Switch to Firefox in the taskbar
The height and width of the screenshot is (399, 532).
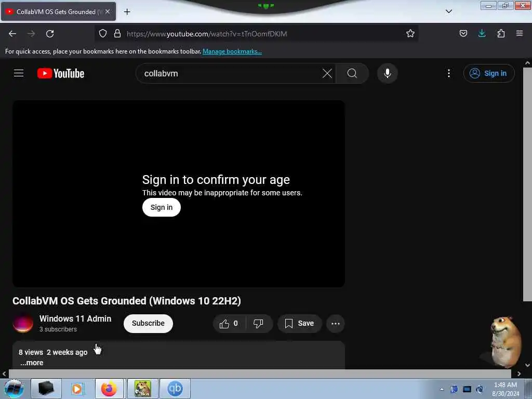(109, 389)
